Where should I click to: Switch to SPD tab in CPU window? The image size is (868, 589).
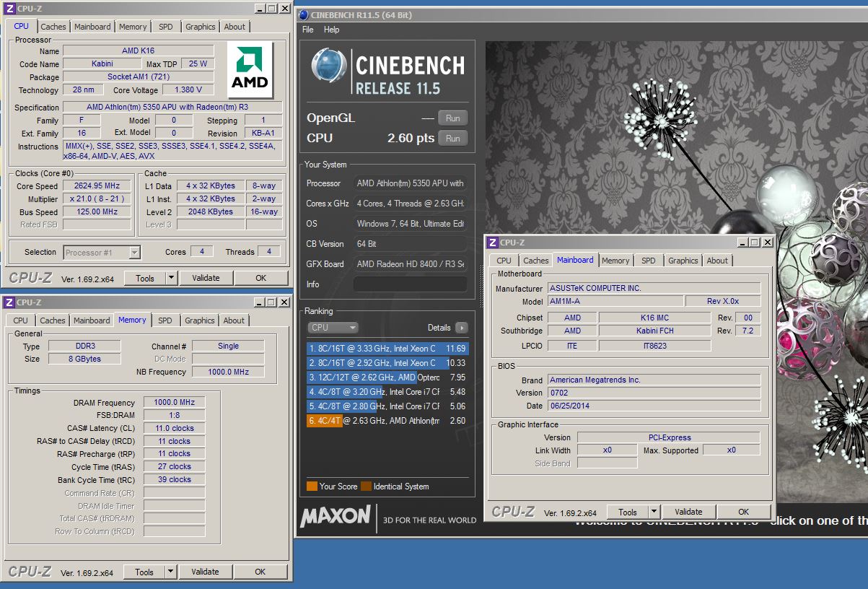point(166,27)
